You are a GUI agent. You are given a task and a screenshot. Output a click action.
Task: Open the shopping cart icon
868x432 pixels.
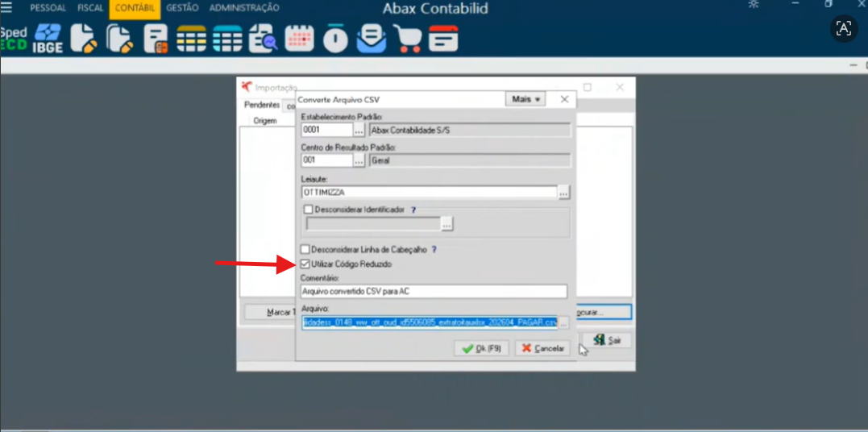coord(408,39)
